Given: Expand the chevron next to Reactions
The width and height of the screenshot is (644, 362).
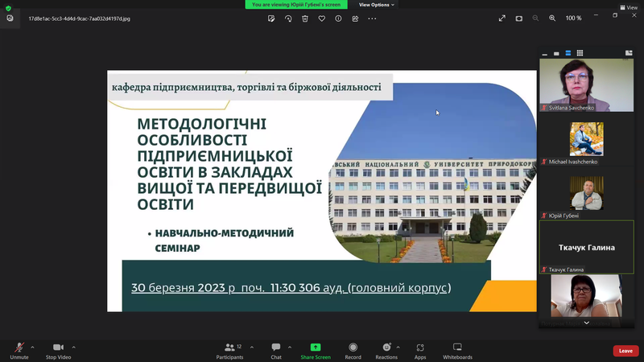Looking at the screenshot, I should [x=398, y=348].
